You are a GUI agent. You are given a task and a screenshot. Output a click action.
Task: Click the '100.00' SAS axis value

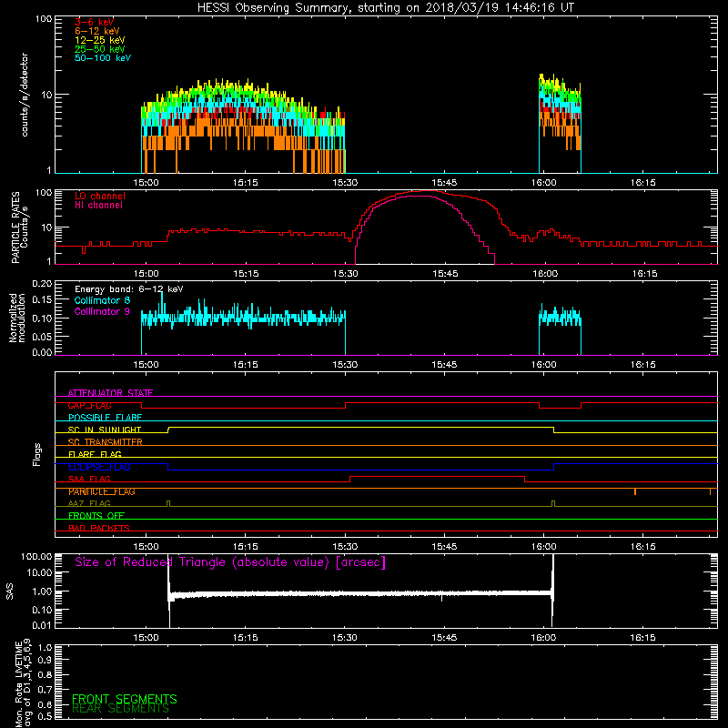coord(36,556)
